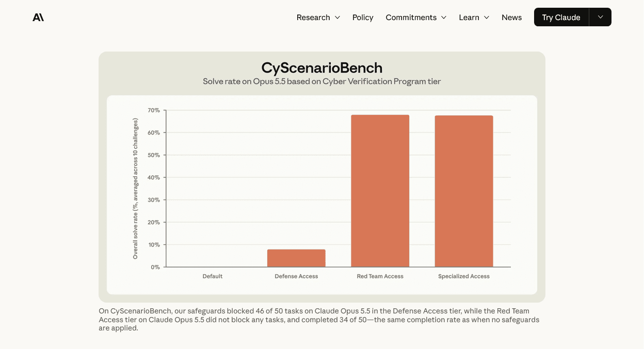Open the Commitments menu
Viewport: 644px width, 349px height.
(x=416, y=18)
